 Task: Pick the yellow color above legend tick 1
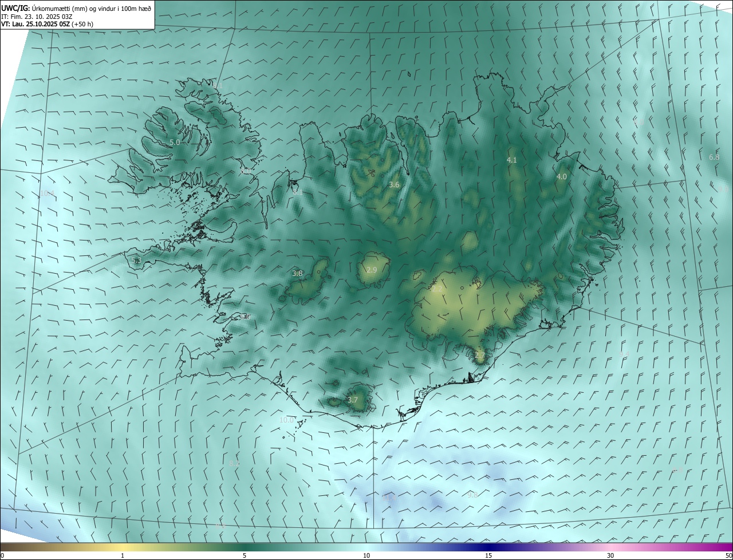click(x=123, y=547)
